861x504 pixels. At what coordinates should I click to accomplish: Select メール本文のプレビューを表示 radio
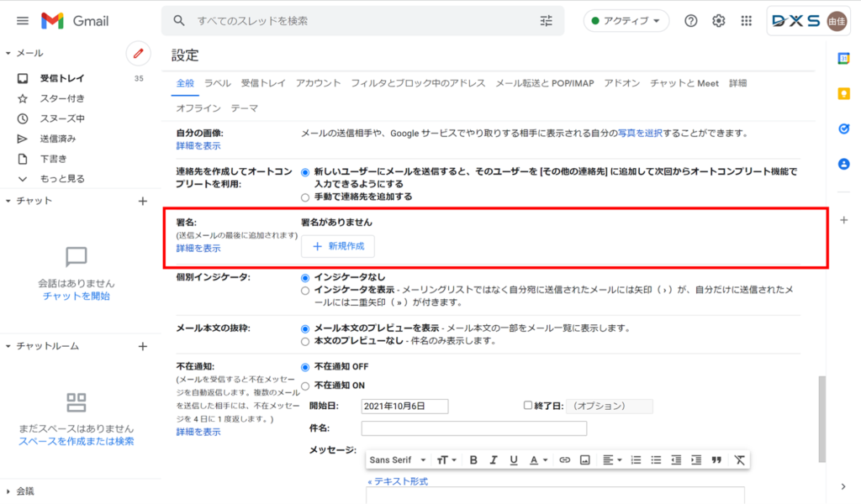point(305,329)
